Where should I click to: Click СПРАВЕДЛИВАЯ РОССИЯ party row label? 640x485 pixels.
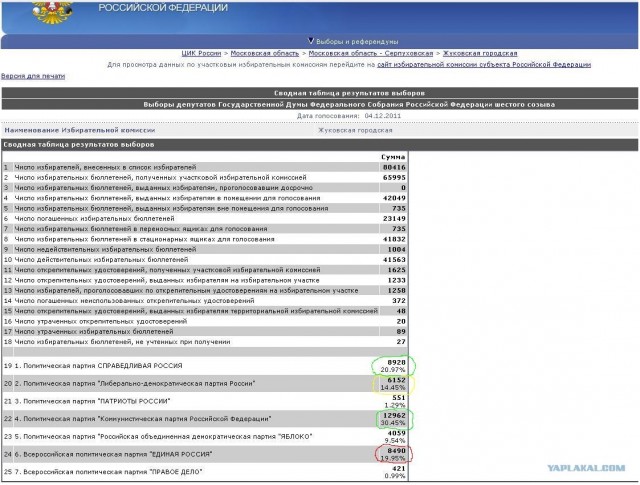click(98, 365)
